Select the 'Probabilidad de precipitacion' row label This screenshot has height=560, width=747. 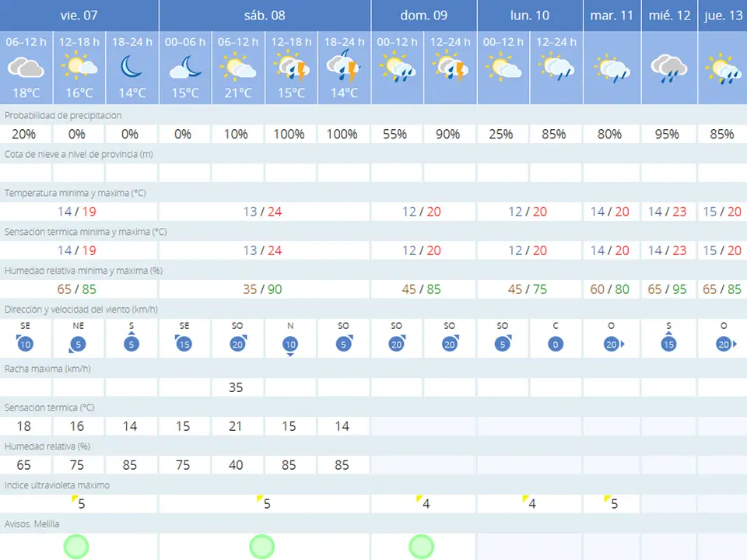(x=63, y=115)
